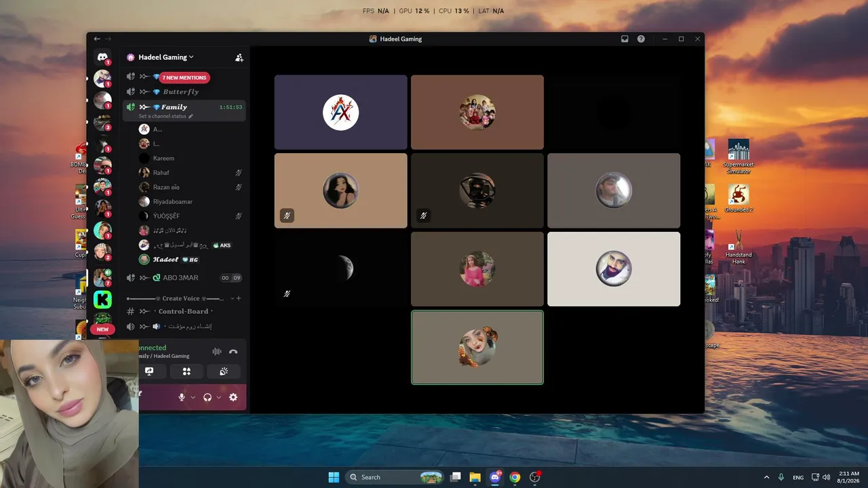Open Supermarket Simulator desktop shortcut

738,157
